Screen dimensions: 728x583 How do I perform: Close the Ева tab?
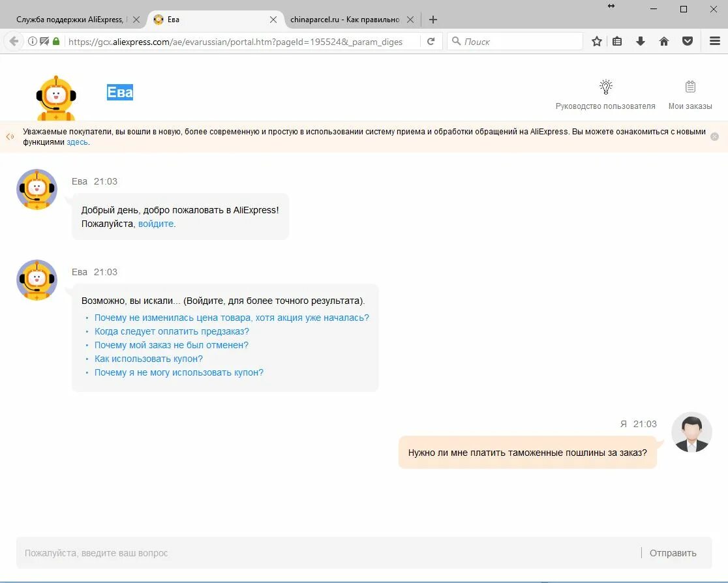coord(273,20)
